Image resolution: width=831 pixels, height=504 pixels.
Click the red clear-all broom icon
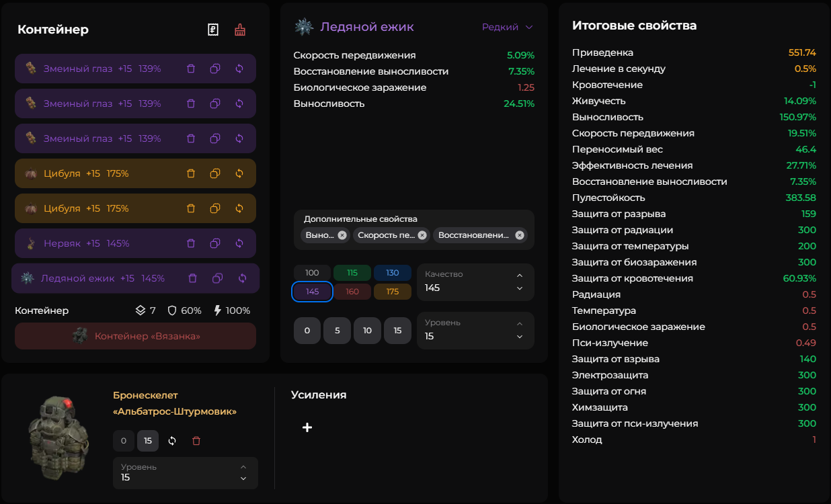pos(240,30)
